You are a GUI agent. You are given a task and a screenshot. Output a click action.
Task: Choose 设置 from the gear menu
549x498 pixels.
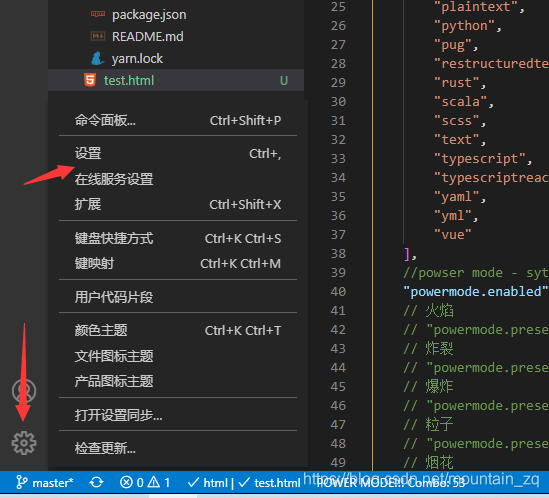[x=178, y=153]
